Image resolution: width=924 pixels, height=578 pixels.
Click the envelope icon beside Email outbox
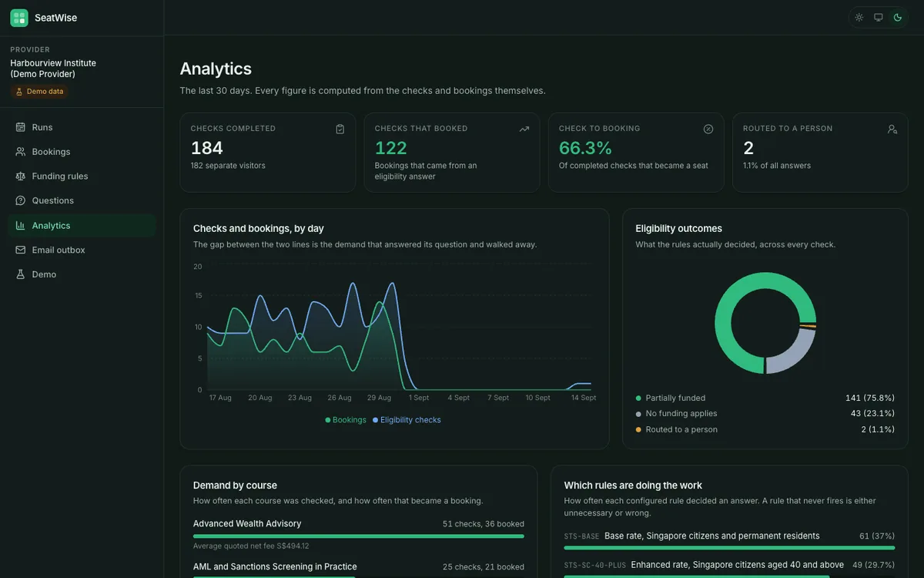[20, 250]
